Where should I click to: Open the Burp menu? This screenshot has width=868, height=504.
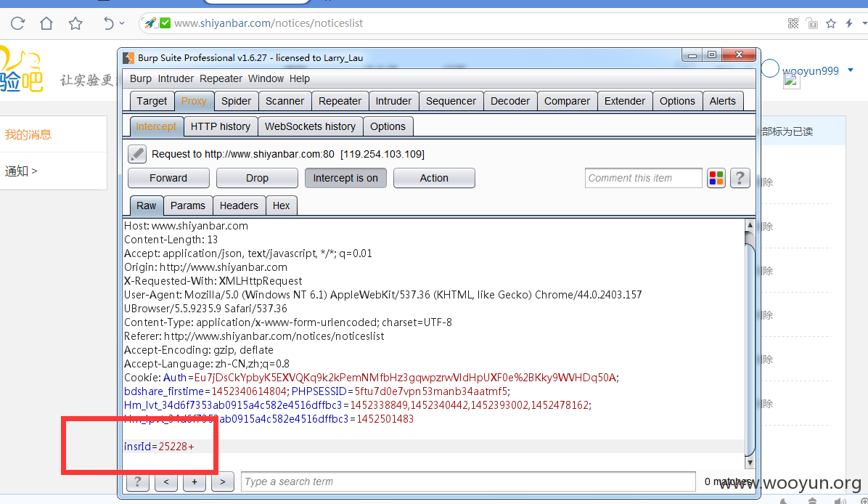click(x=141, y=78)
